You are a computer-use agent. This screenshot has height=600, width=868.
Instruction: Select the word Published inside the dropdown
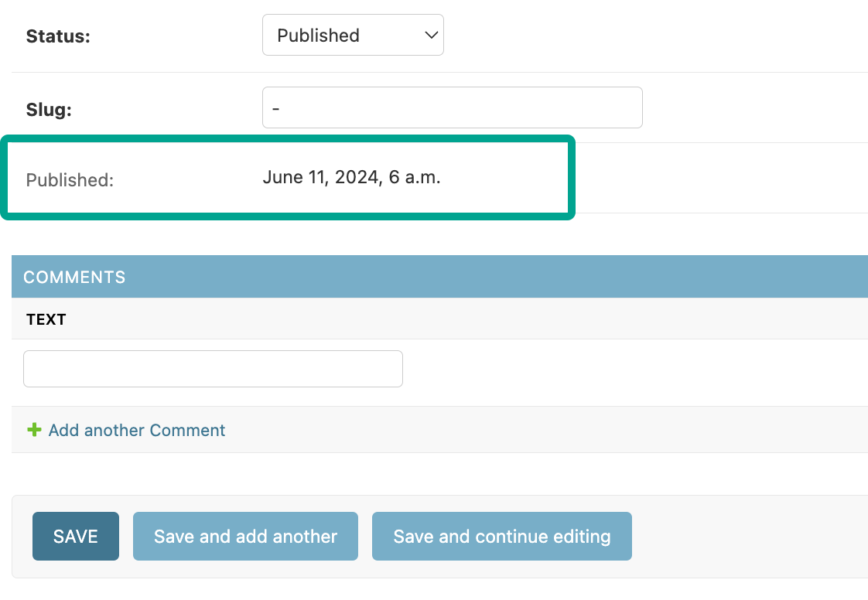(x=317, y=35)
